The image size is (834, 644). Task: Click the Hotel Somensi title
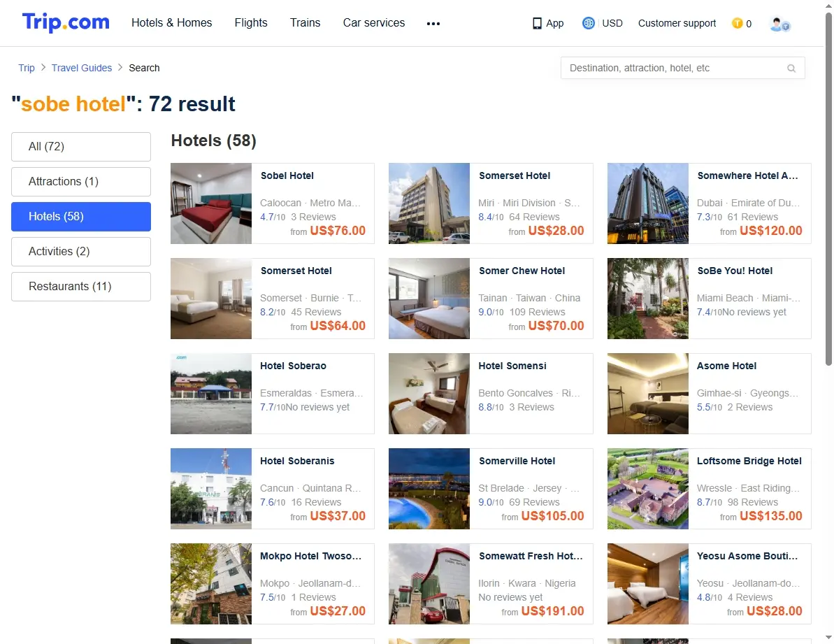pyautogui.click(x=512, y=366)
